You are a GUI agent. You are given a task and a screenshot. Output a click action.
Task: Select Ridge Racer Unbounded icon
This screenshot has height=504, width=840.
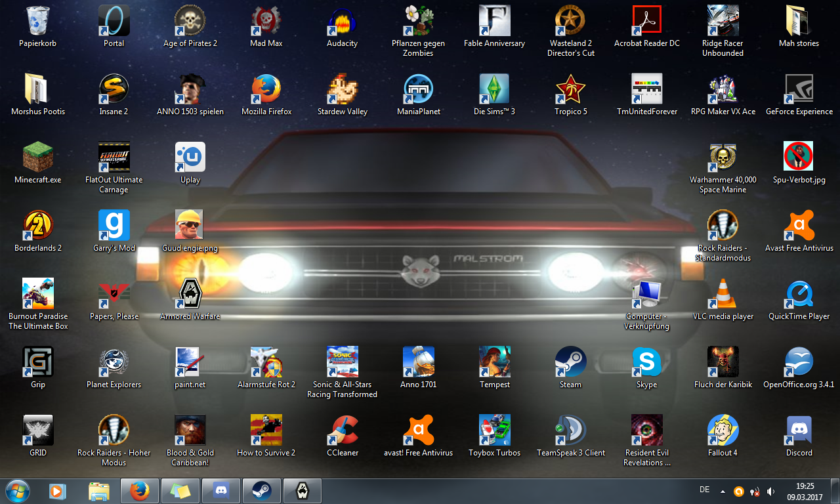723,21
